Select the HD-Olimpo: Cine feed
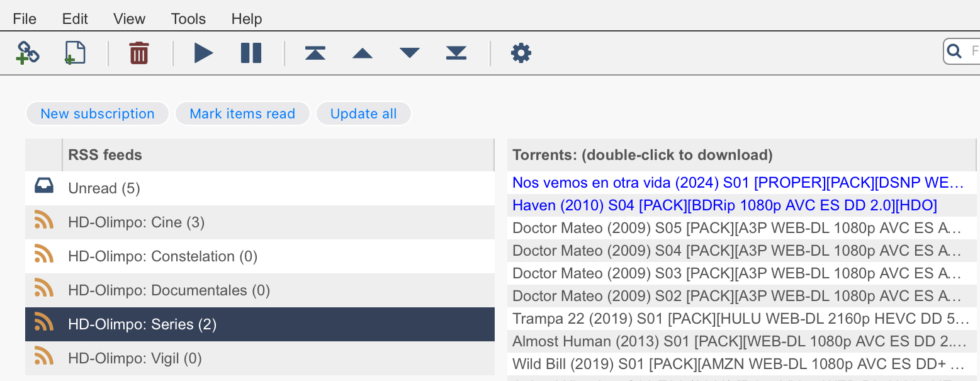Viewport: 980px width, 381px height. click(260, 222)
